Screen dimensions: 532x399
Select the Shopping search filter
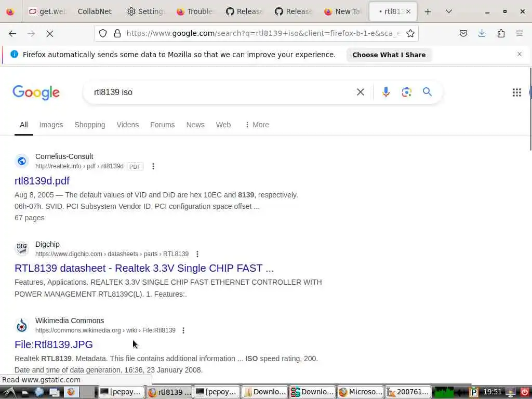pyautogui.click(x=90, y=125)
